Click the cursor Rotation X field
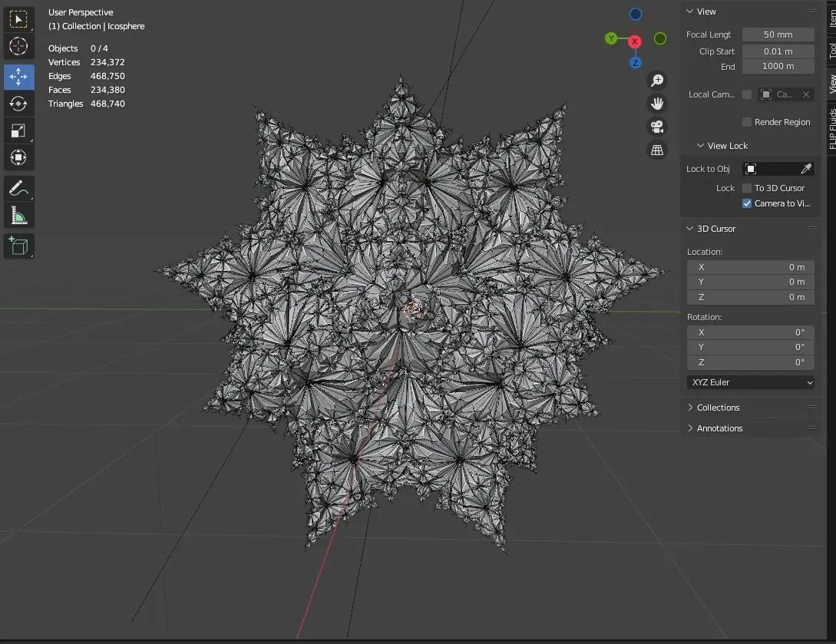836x644 pixels. point(750,332)
